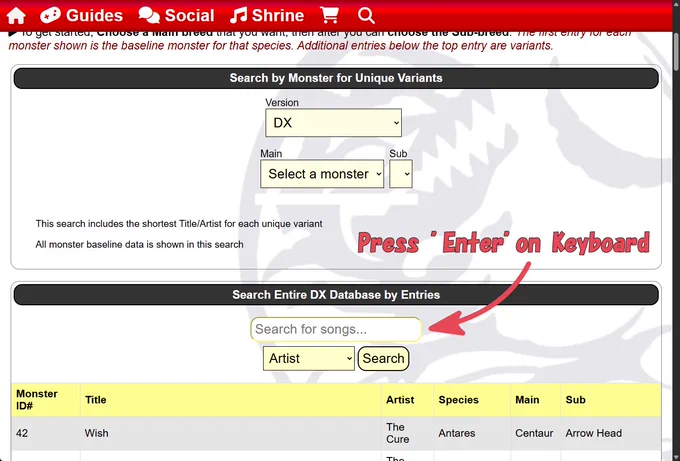Expand the Main 'Select a monster' dropdown
Image resolution: width=680 pixels, height=461 pixels.
322,174
